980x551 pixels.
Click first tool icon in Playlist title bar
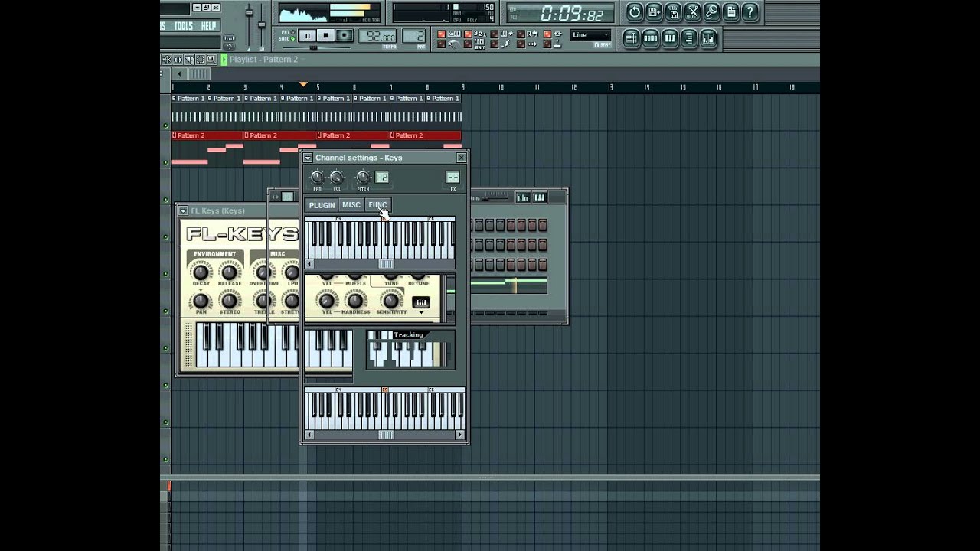pyautogui.click(x=166, y=60)
